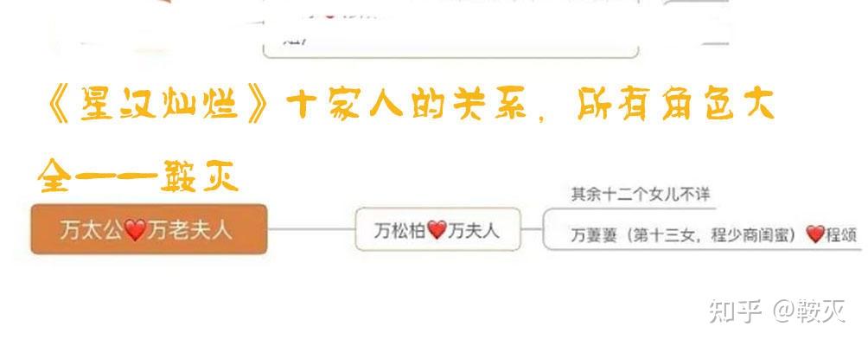868x346 pixels.
Task: Click the 万松柏 name text
Action: (x=400, y=230)
